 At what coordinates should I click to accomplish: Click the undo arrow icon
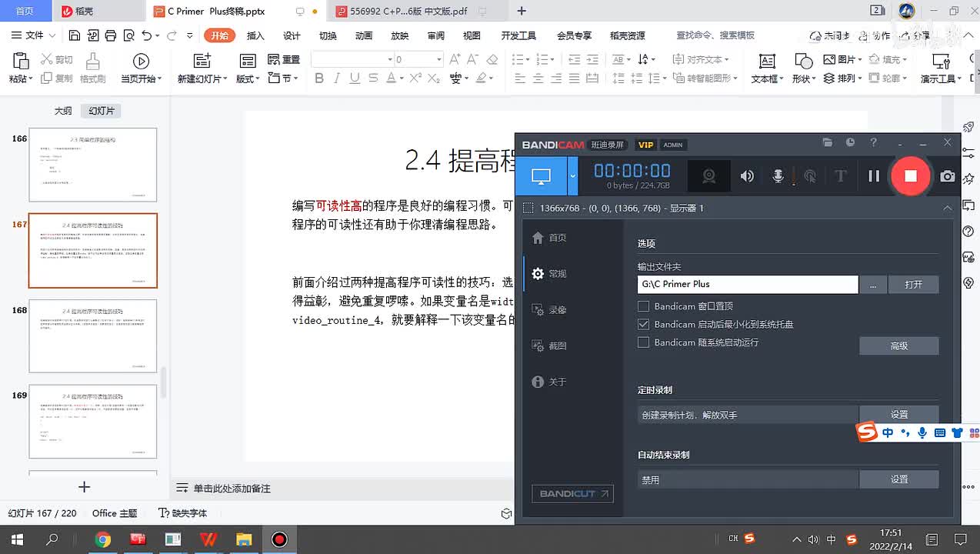(x=146, y=35)
